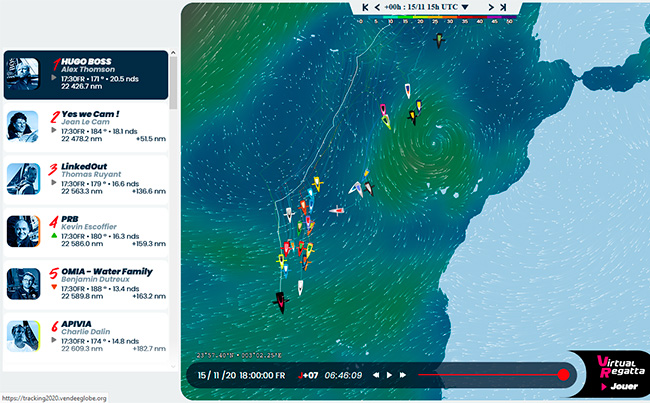Rewind the race timeline playback
650x403 pixels.
point(376,375)
